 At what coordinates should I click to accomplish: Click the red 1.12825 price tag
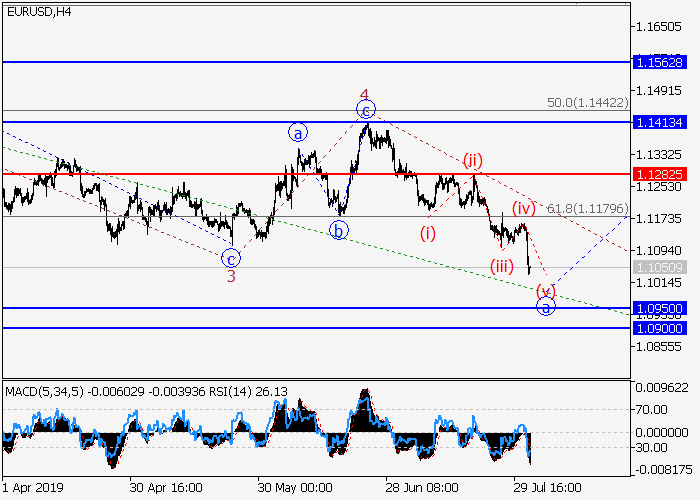pyautogui.click(x=660, y=173)
